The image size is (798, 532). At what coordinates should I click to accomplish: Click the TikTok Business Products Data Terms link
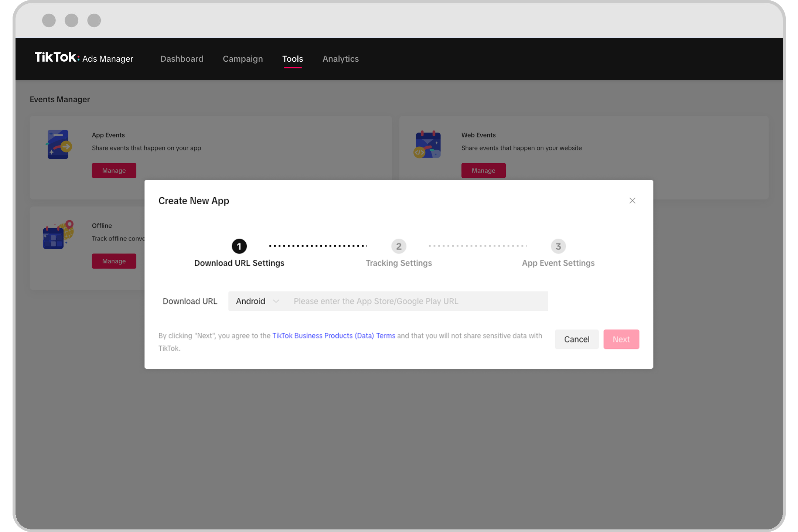(x=333, y=335)
